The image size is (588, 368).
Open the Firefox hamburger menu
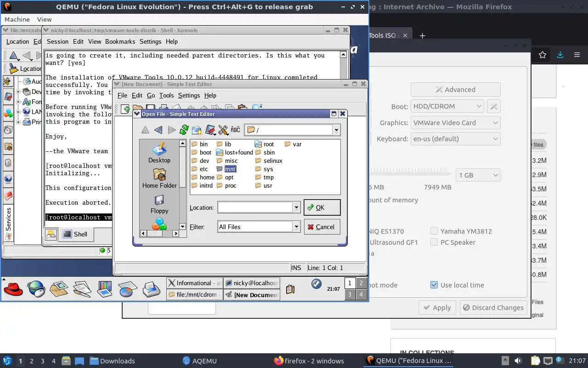[577, 55]
